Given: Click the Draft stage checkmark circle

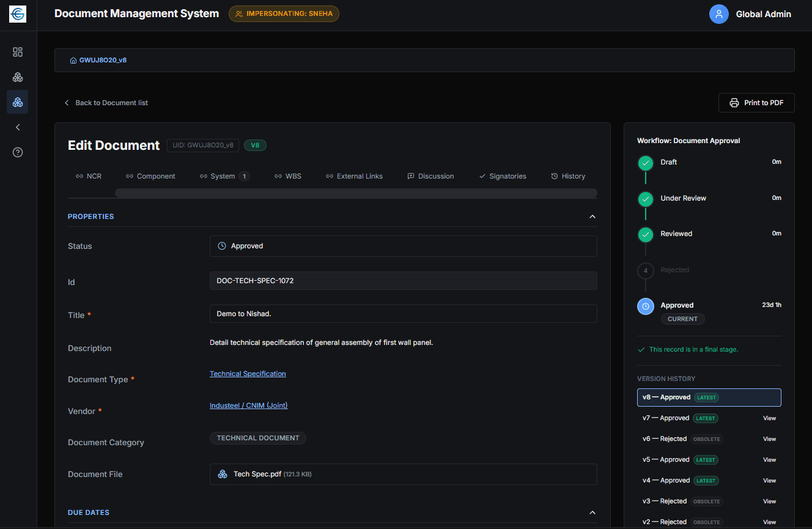Looking at the screenshot, I should tap(646, 163).
